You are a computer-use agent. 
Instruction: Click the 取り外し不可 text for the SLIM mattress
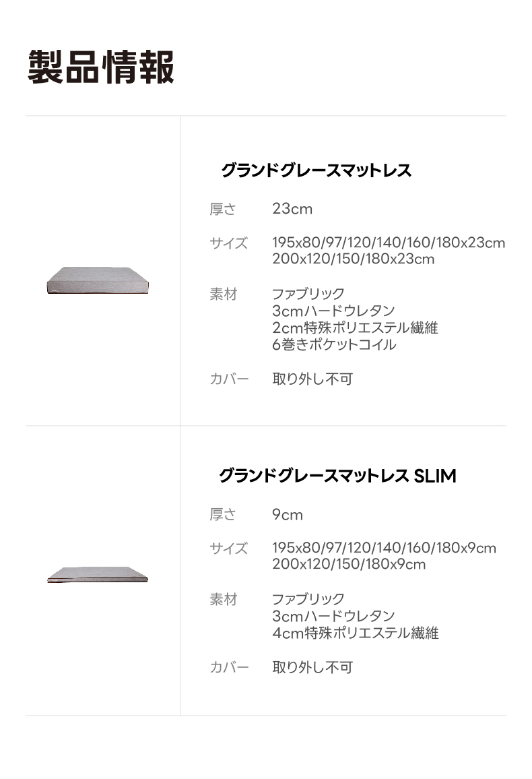point(312,667)
